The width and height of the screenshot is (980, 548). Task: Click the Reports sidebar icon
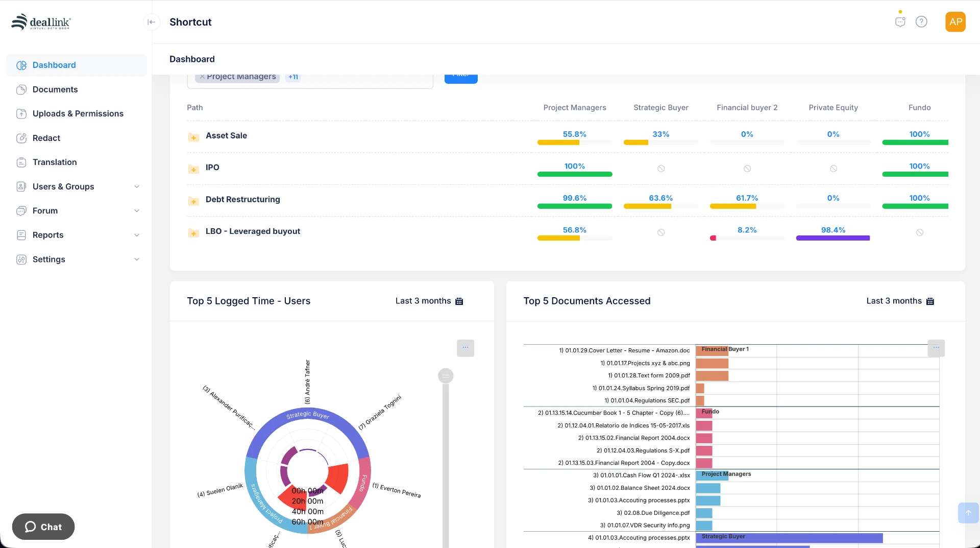[21, 235]
